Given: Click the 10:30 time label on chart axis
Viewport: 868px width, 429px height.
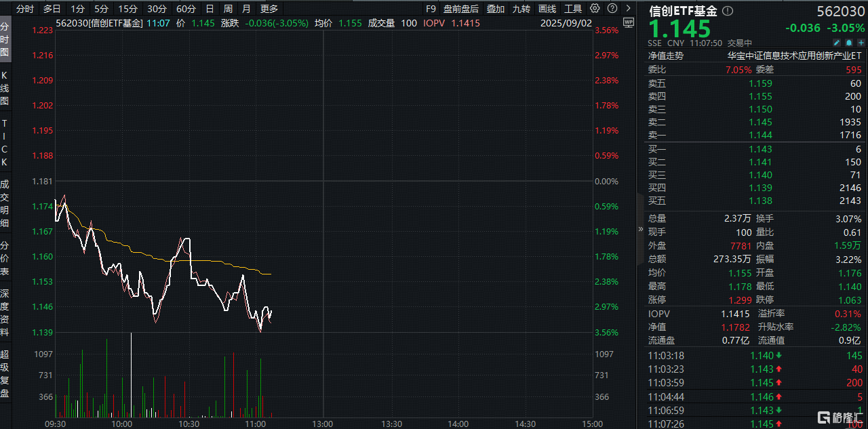Looking at the screenshot, I should click(x=189, y=424).
